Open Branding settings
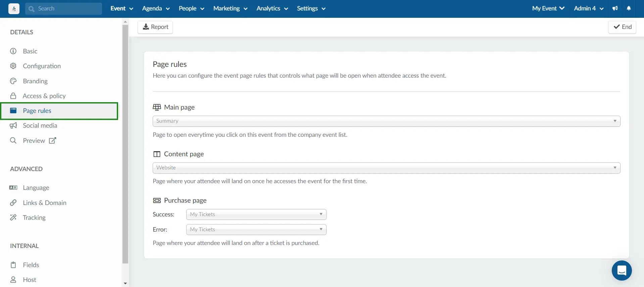The width and height of the screenshot is (644, 287). pyautogui.click(x=35, y=81)
